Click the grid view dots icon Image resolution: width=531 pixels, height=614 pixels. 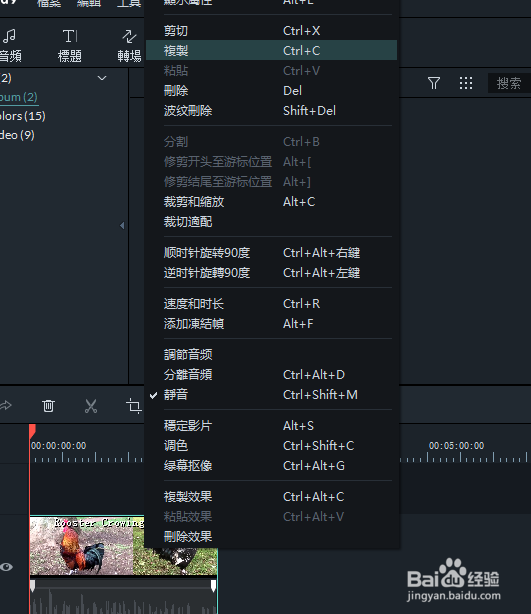point(466,83)
